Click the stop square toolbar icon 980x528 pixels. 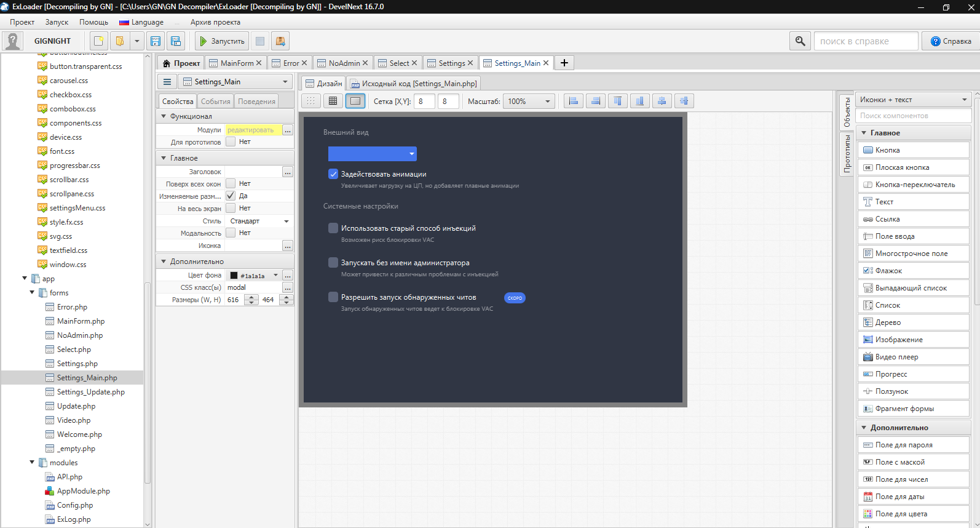(260, 41)
